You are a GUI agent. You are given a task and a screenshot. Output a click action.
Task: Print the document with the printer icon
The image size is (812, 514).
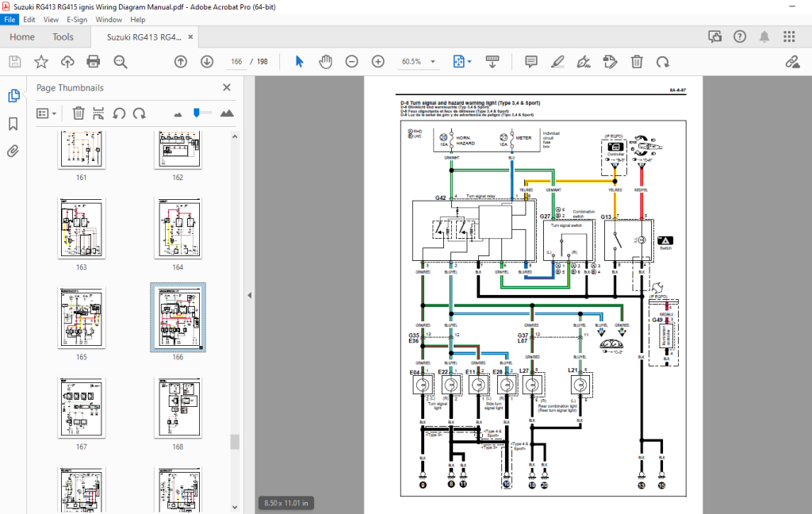coord(94,62)
